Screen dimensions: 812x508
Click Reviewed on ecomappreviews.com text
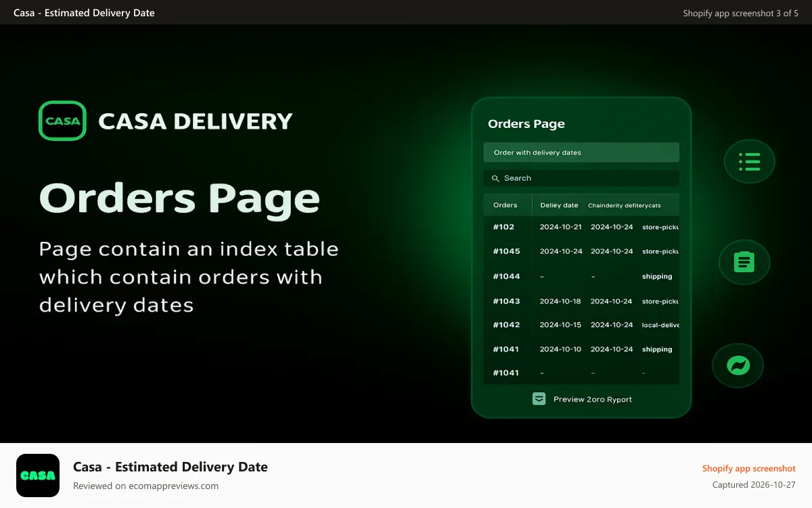(145, 486)
